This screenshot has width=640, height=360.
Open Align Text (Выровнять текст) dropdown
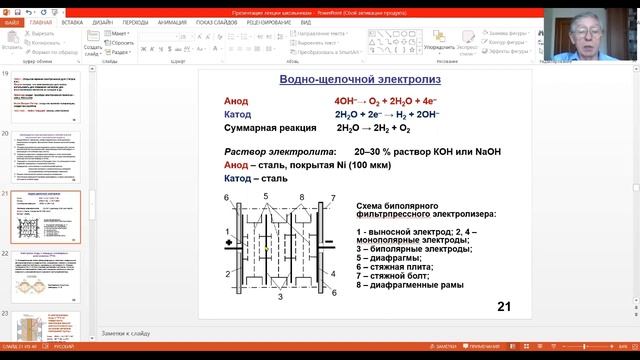(x=315, y=43)
